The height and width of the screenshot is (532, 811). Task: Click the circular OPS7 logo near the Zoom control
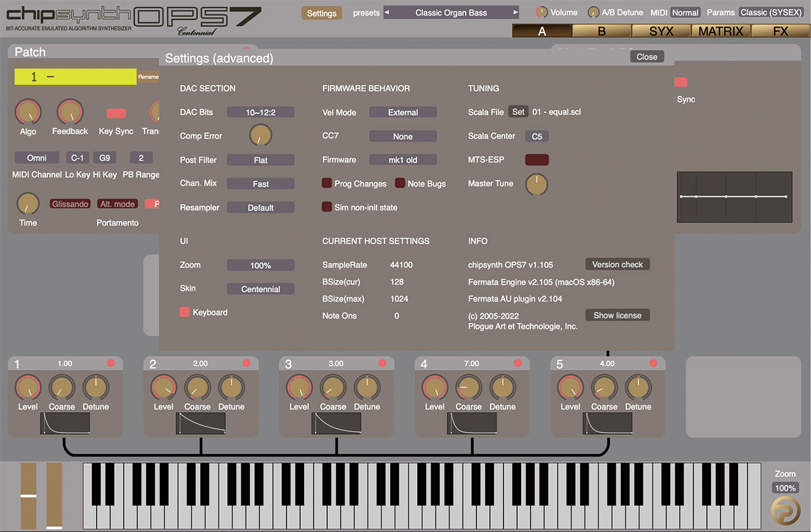(786, 510)
